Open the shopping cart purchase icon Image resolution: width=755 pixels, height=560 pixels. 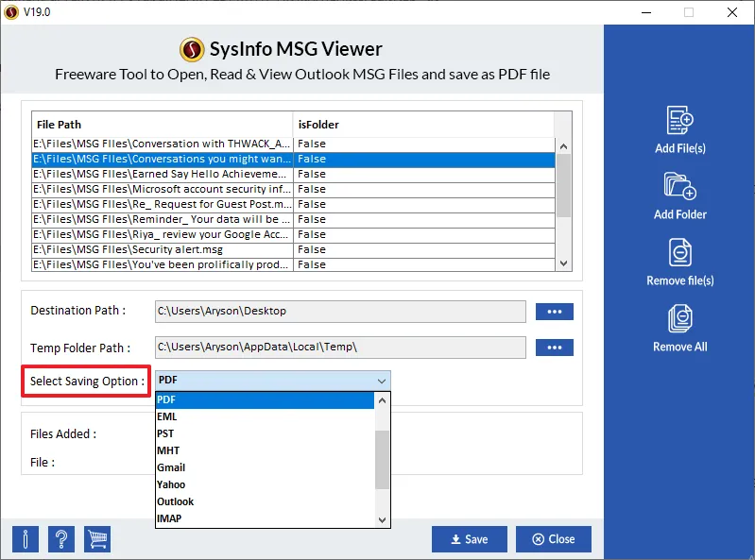tap(97, 538)
